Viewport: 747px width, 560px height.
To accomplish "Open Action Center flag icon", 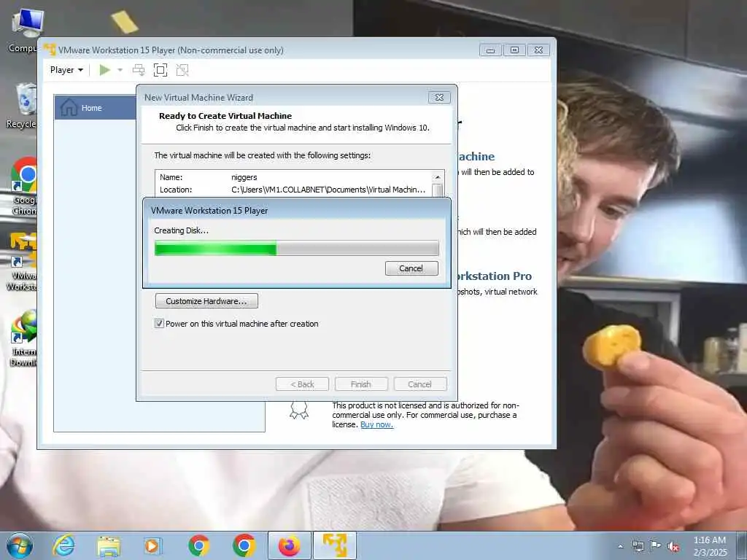I will click(656, 546).
